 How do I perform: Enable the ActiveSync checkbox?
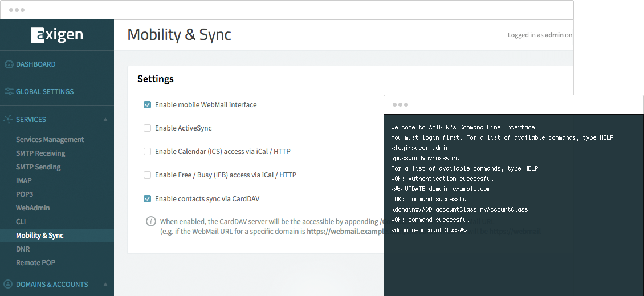click(147, 128)
